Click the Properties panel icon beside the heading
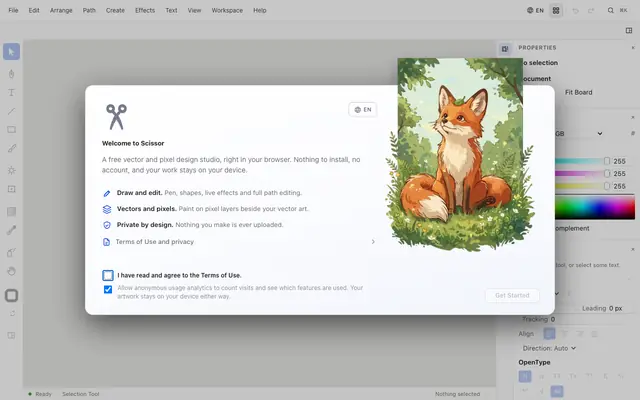 (x=505, y=49)
